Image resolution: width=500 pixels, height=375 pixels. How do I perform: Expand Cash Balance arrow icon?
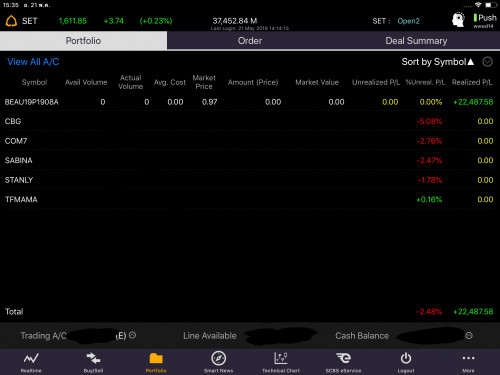pyautogui.click(x=469, y=336)
